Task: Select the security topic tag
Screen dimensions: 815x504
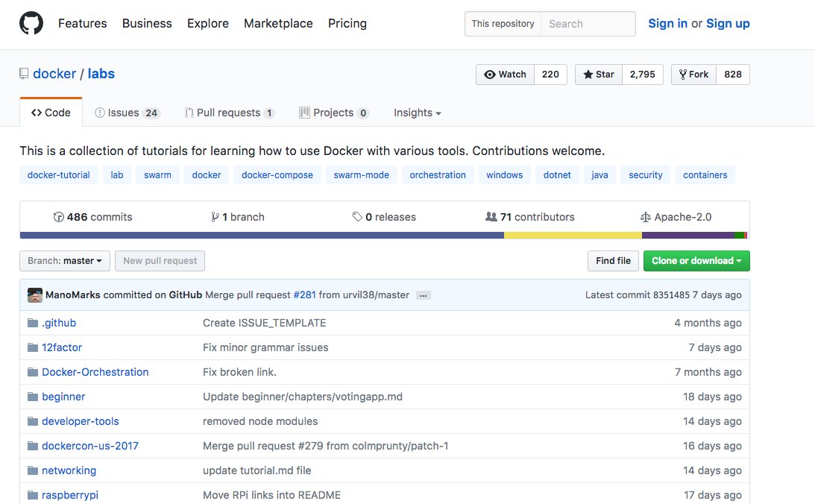Action: click(646, 175)
